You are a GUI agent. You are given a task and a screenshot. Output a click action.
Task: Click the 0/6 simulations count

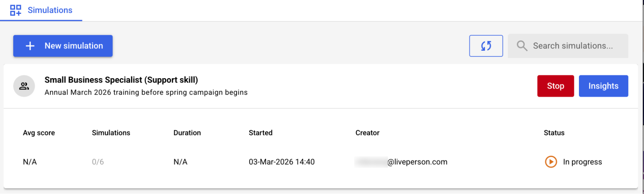[x=98, y=162]
